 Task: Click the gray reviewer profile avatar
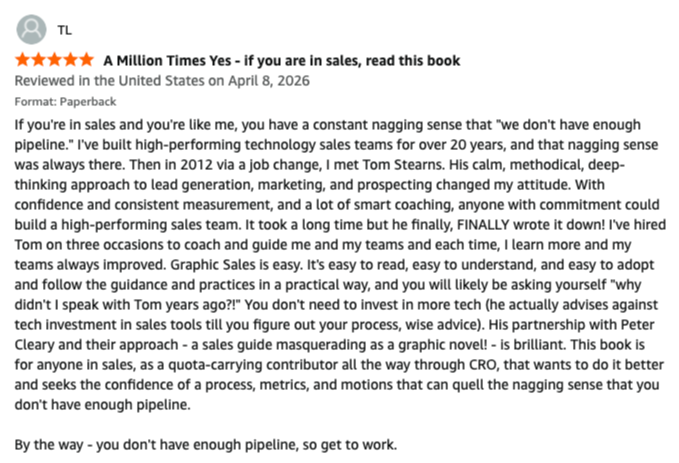point(31,29)
